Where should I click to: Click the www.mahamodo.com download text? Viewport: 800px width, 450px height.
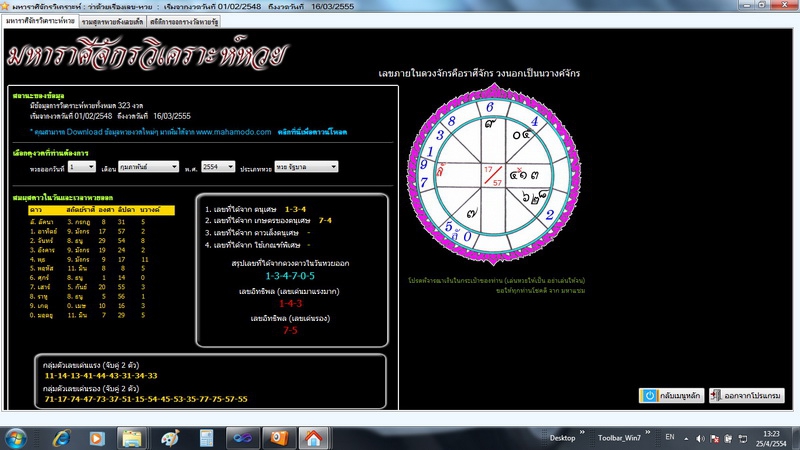tap(151, 132)
